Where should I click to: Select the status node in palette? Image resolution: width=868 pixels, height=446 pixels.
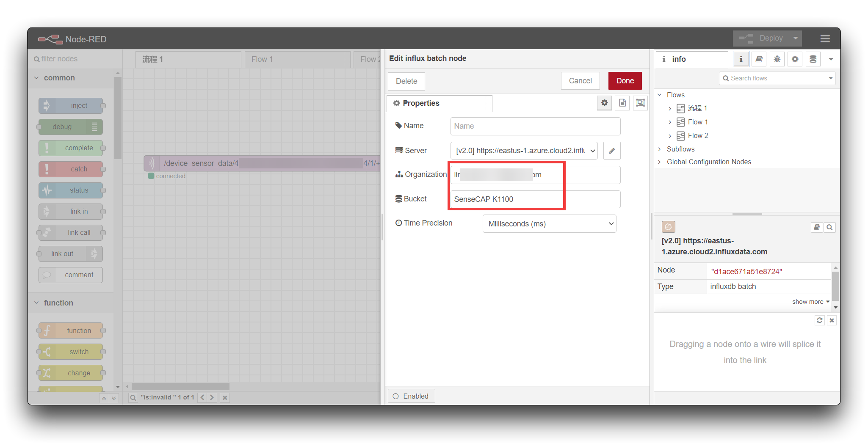coord(71,190)
